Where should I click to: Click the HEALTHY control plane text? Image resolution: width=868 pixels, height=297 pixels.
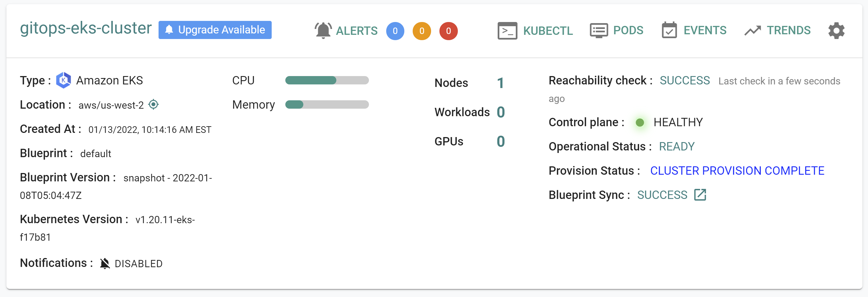point(678,122)
